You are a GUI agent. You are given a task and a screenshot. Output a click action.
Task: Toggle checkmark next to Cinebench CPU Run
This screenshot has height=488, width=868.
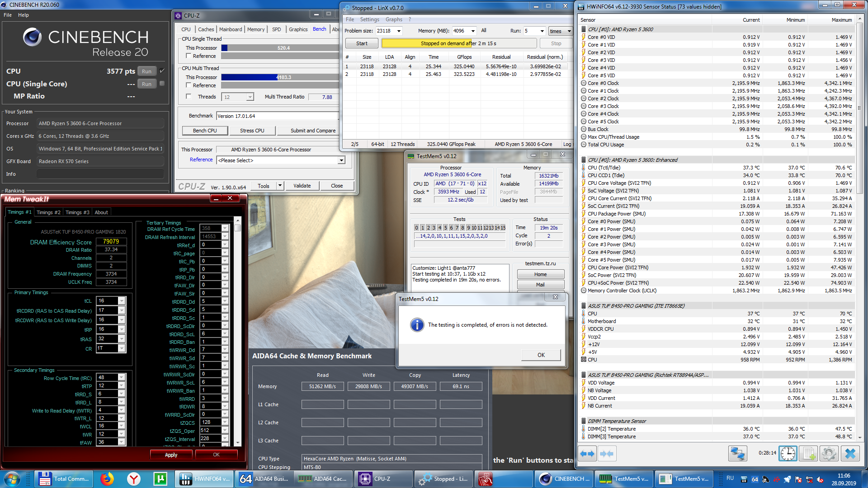[162, 71]
